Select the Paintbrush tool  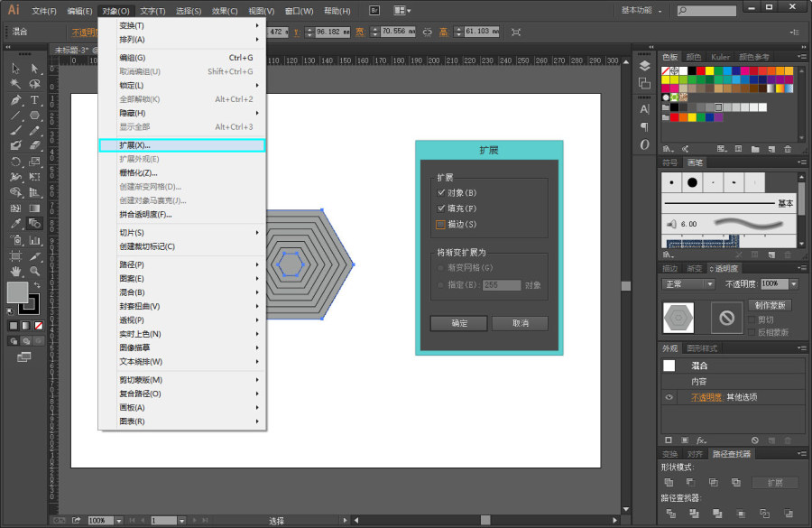15,131
